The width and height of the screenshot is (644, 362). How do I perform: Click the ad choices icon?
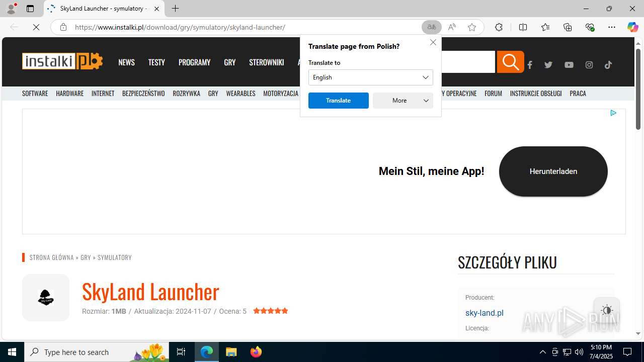[x=613, y=113]
